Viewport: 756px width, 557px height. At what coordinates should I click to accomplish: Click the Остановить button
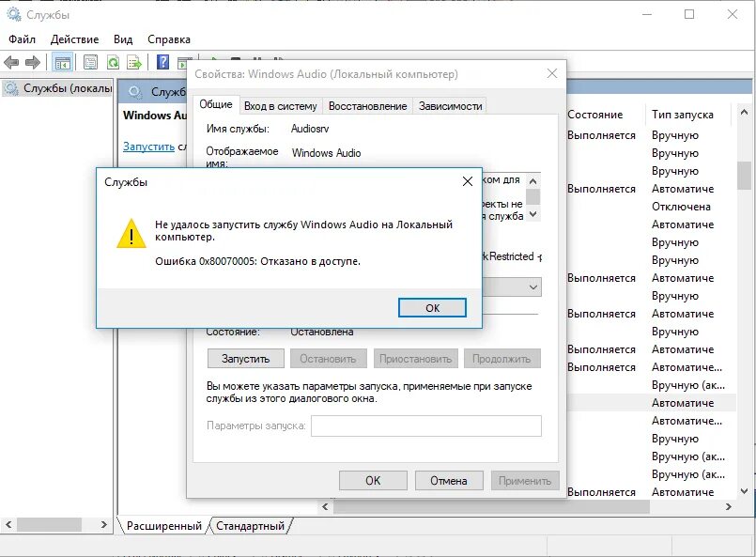pyautogui.click(x=328, y=359)
